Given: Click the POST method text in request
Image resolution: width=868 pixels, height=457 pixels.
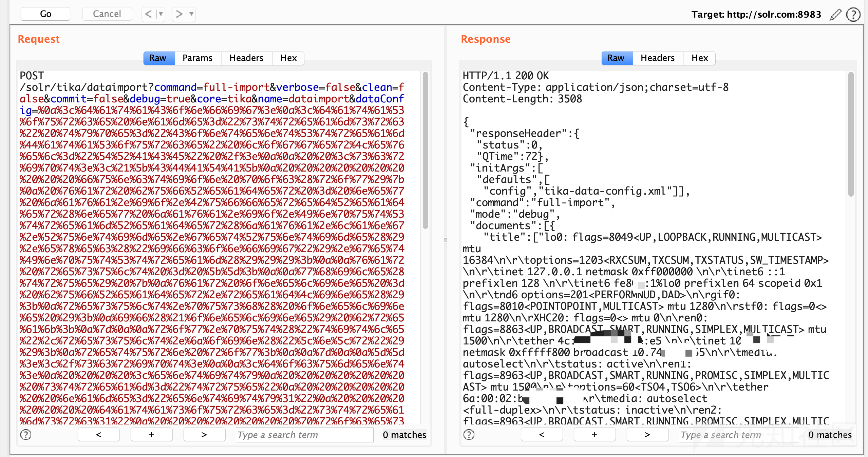Looking at the screenshot, I should [x=32, y=76].
